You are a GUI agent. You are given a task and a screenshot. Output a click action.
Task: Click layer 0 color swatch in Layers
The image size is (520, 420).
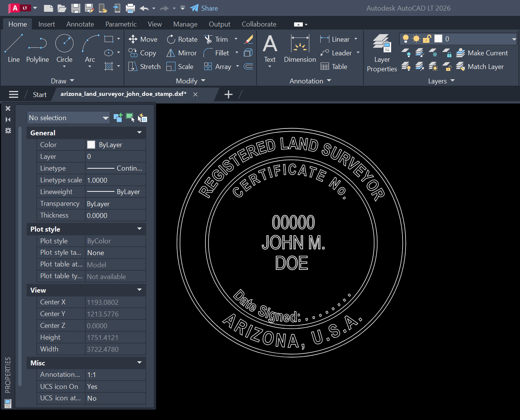pos(438,39)
